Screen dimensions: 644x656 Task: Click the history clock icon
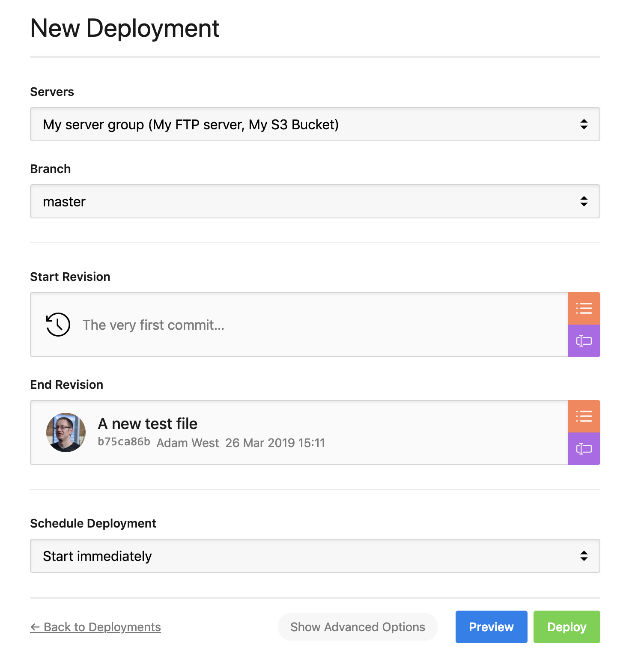(x=58, y=325)
